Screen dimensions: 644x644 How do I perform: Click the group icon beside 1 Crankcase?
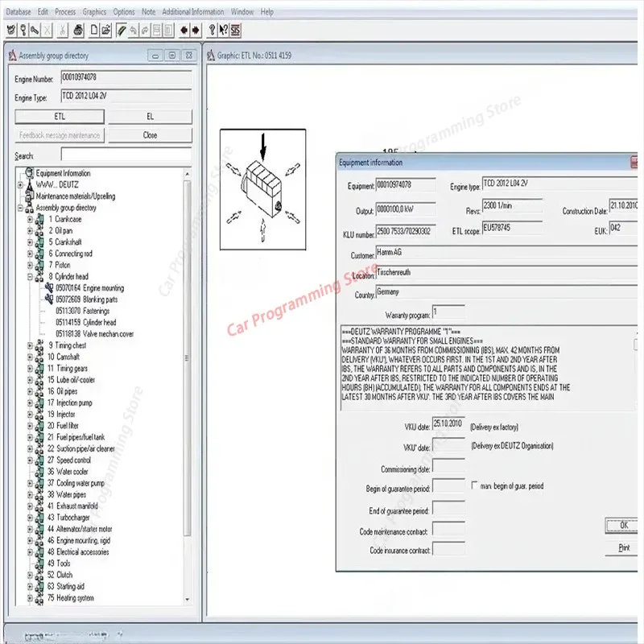(x=39, y=219)
